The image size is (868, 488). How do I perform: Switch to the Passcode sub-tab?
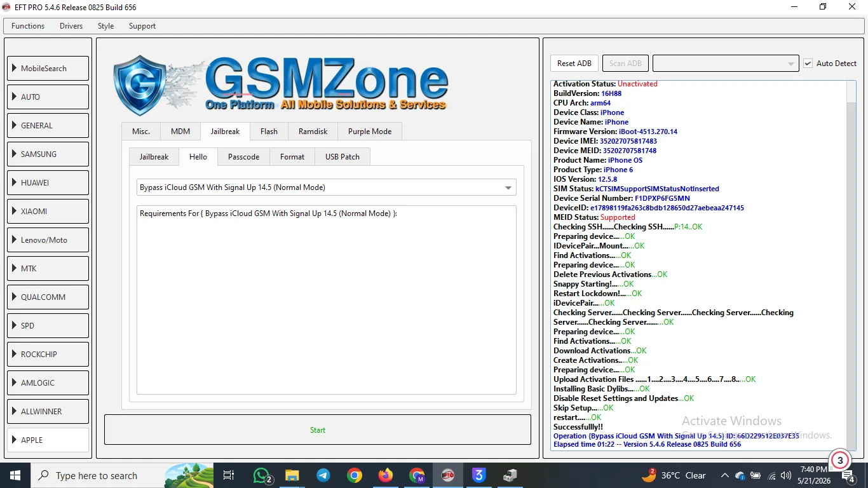[244, 157]
